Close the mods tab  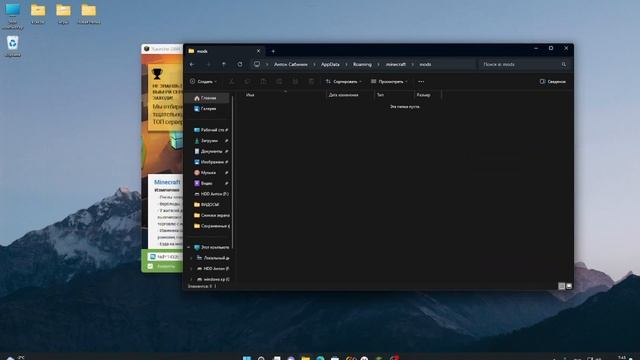[258, 51]
